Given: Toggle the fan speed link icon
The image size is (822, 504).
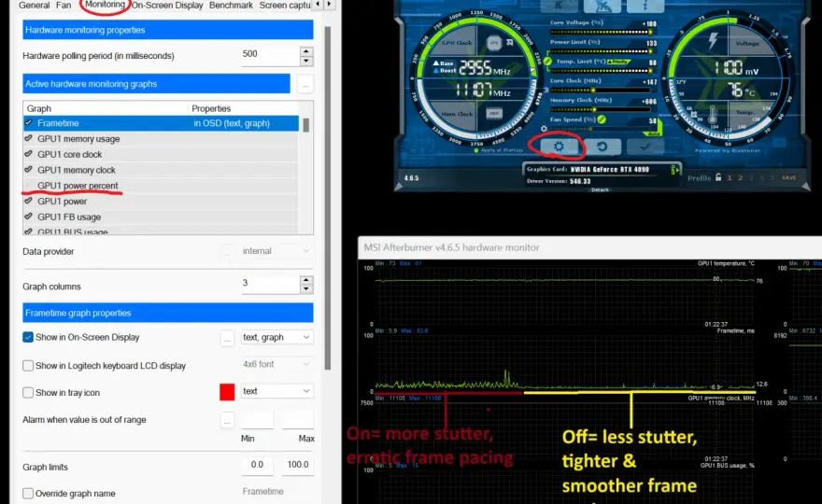Looking at the screenshot, I should pyautogui.click(x=602, y=119).
